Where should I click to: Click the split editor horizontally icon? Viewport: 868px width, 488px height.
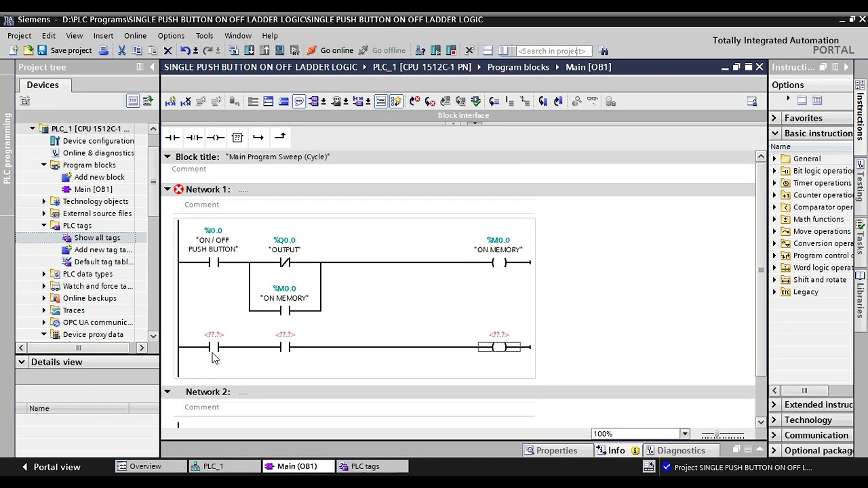[488, 50]
